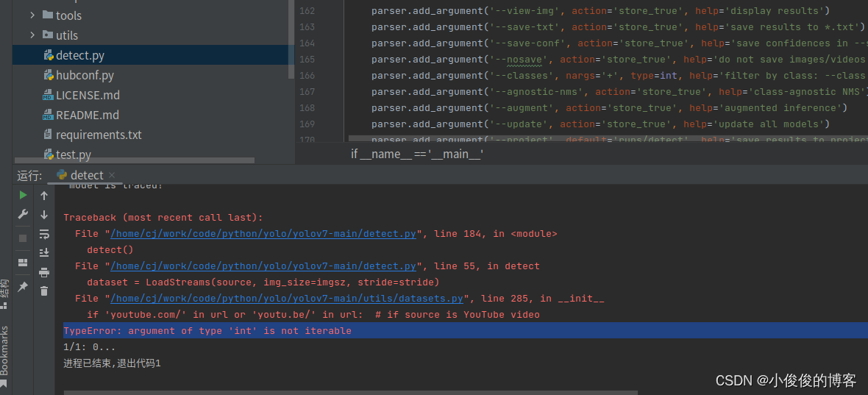
Task: Follow detect.py link for line 184
Action: point(263,234)
